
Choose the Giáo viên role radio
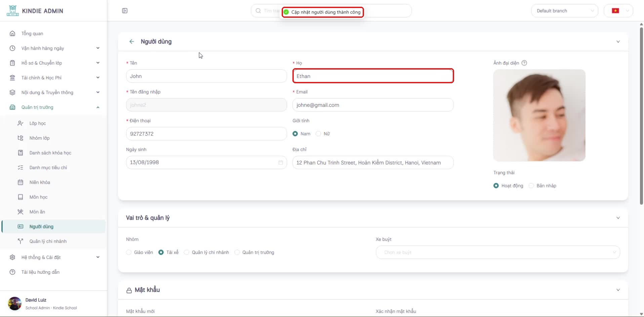click(129, 252)
